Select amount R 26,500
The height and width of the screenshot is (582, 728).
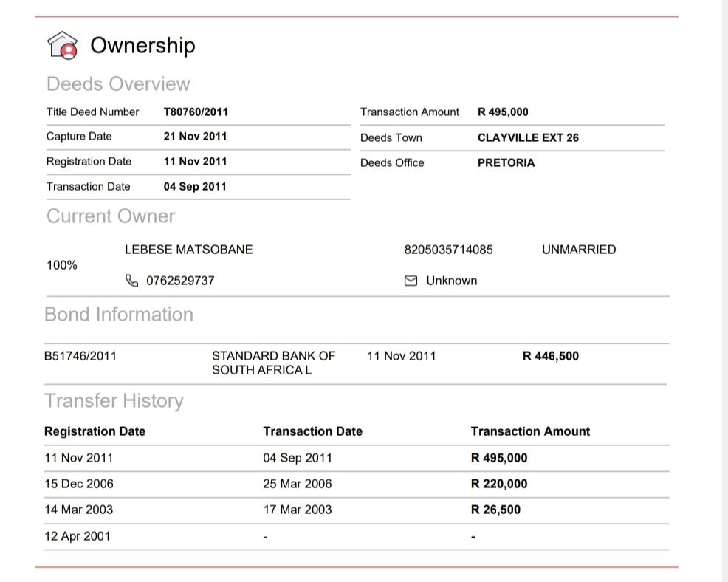[495, 510]
